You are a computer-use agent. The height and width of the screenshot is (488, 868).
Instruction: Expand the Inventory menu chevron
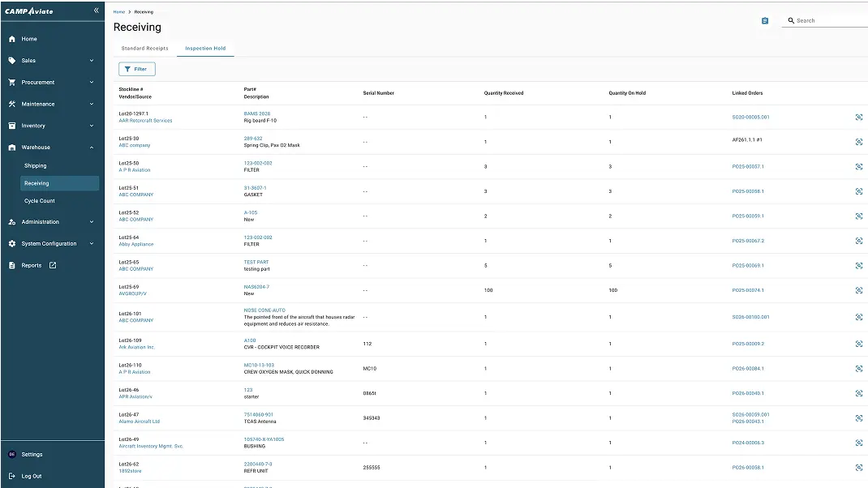click(92, 126)
